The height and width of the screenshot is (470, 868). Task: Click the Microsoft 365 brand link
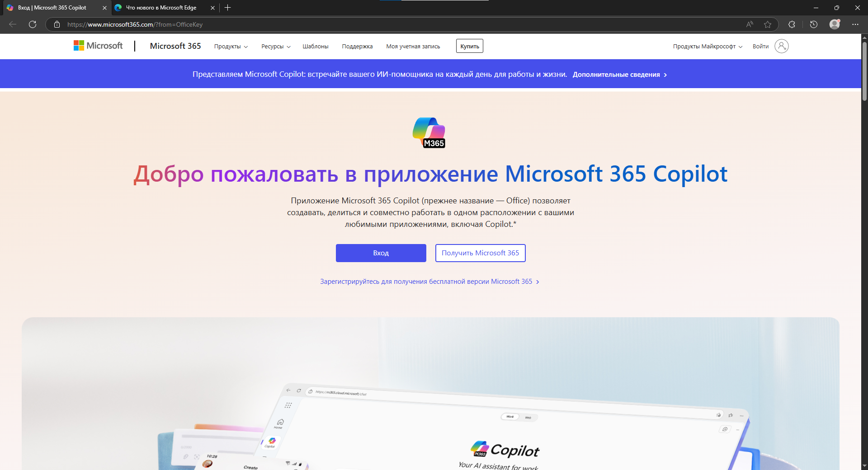click(x=175, y=46)
